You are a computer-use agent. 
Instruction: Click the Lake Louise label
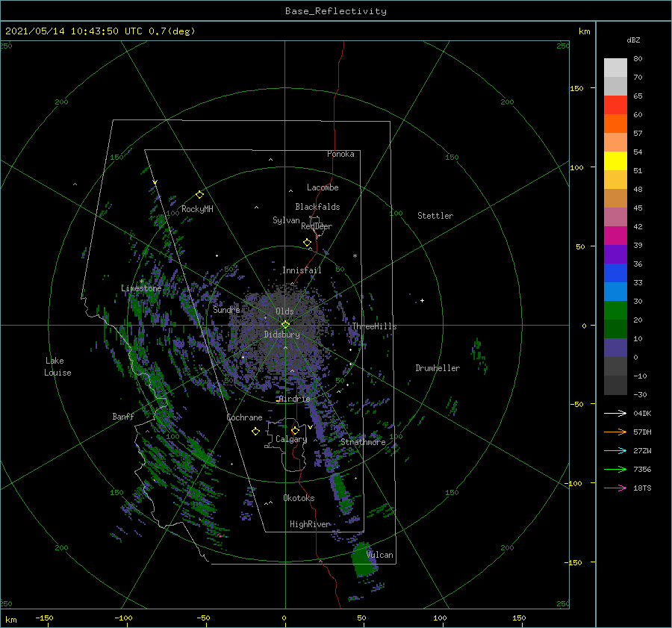57,367
